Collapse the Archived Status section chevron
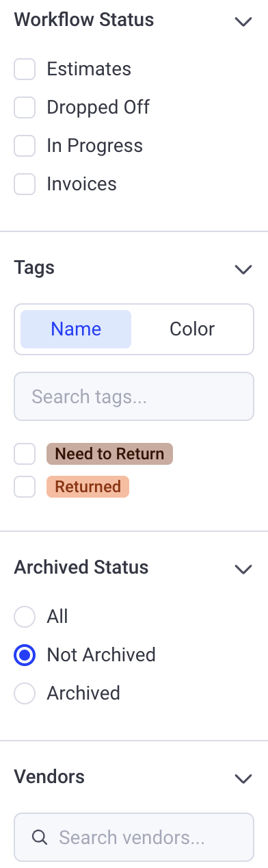This screenshot has width=268, height=868. pyautogui.click(x=243, y=569)
